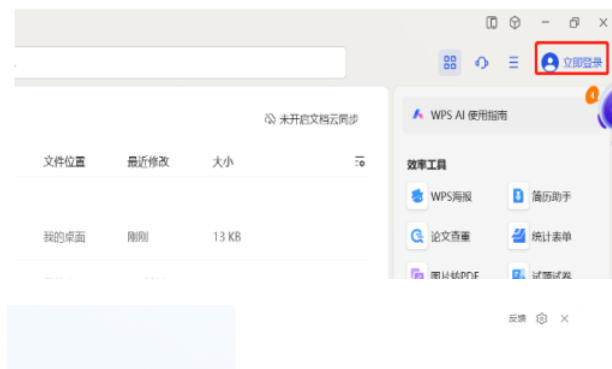Click into the search input field

pyautogui.click(x=180, y=62)
